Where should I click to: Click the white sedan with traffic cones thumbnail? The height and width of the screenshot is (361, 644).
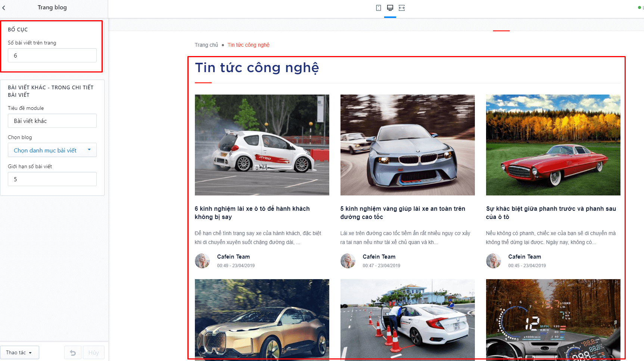click(x=408, y=320)
